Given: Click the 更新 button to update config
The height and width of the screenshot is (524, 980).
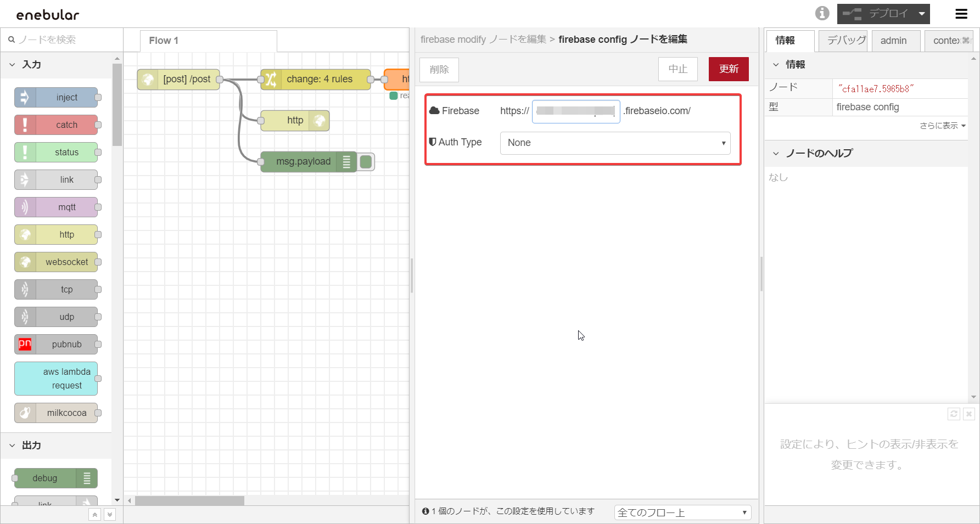Looking at the screenshot, I should [x=729, y=69].
